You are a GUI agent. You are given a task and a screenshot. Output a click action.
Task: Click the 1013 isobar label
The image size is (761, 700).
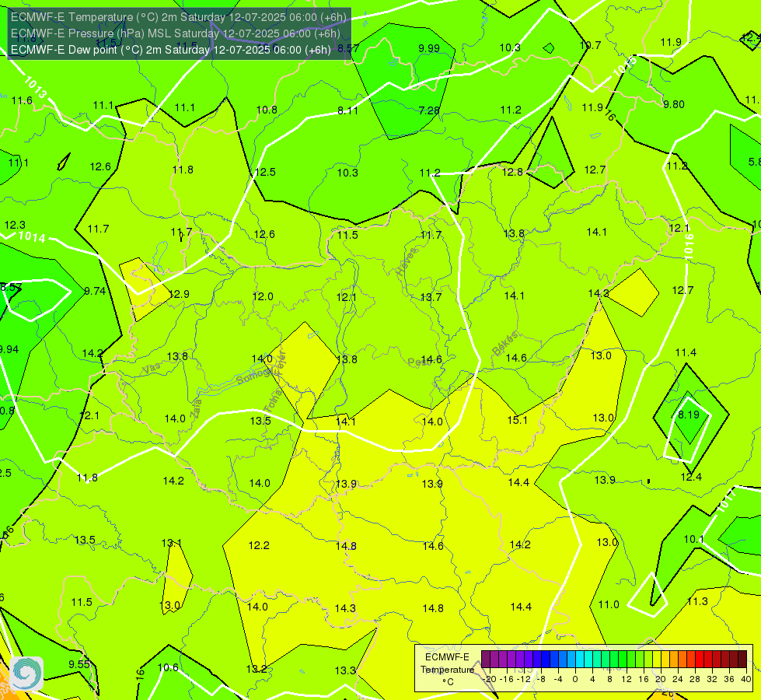[36, 87]
